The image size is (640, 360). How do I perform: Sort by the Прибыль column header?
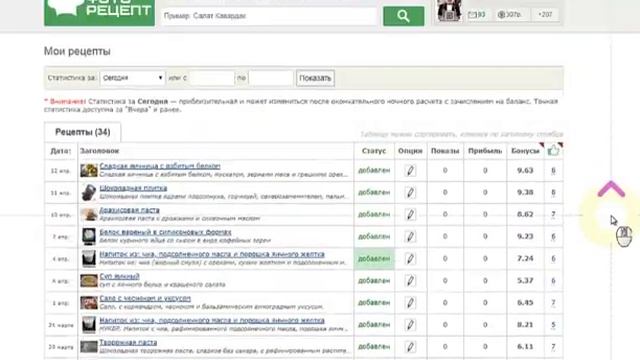[485, 151]
